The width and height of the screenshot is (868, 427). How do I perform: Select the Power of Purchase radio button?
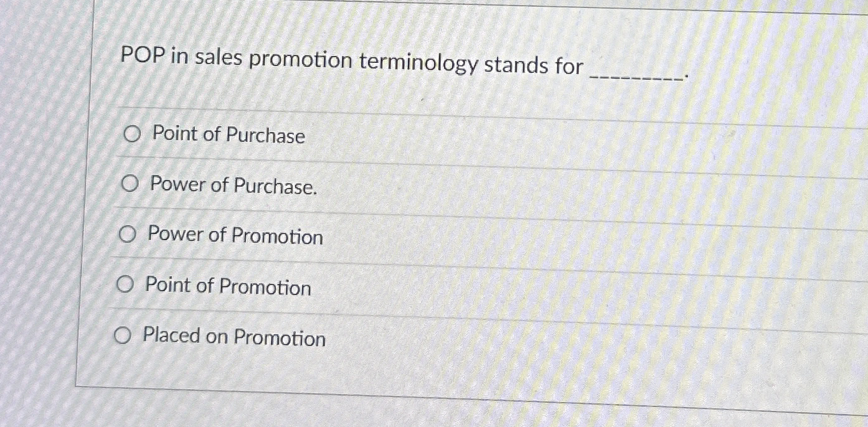[130, 184]
